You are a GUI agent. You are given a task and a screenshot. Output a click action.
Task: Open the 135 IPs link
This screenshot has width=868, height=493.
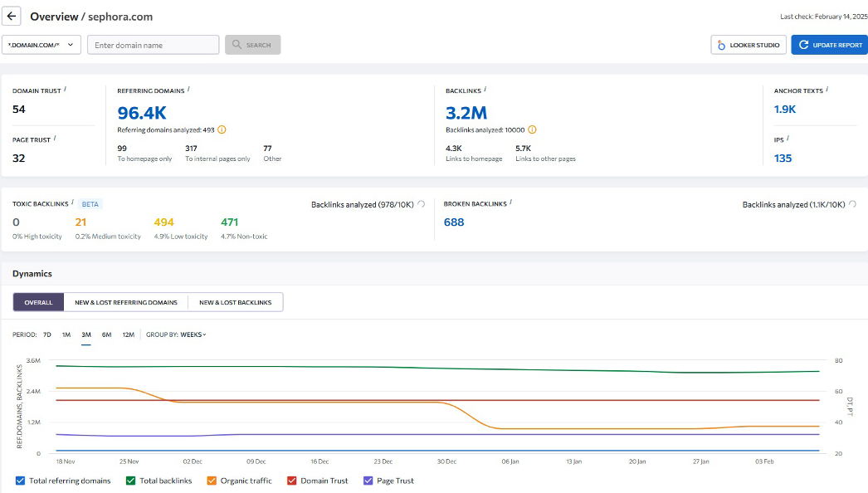tap(783, 159)
